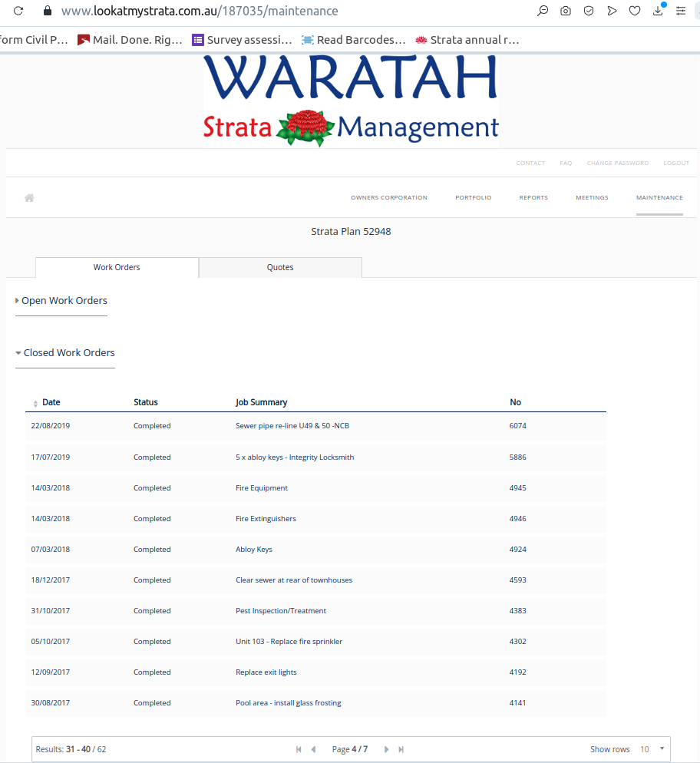
Task: Select the Abloy Keys job
Action: [x=254, y=550]
